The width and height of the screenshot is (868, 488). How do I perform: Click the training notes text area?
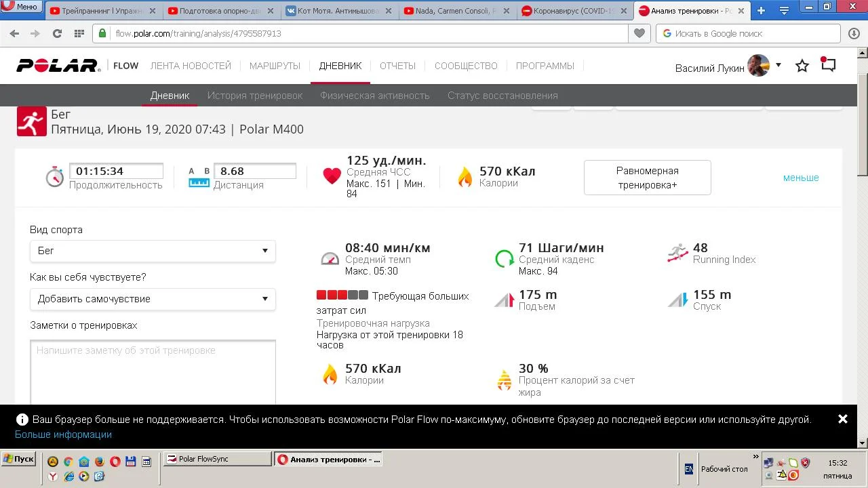tap(153, 373)
